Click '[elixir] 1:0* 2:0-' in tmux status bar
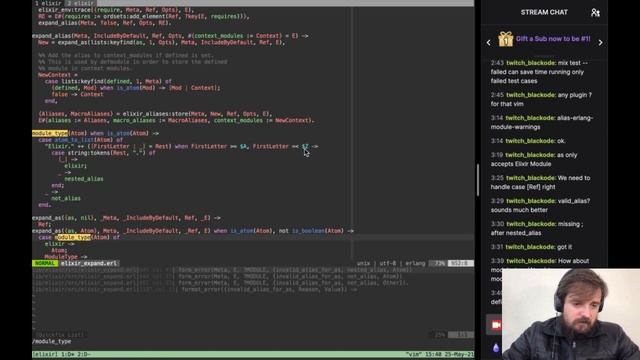640x360 pixels. (x=62, y=354)
